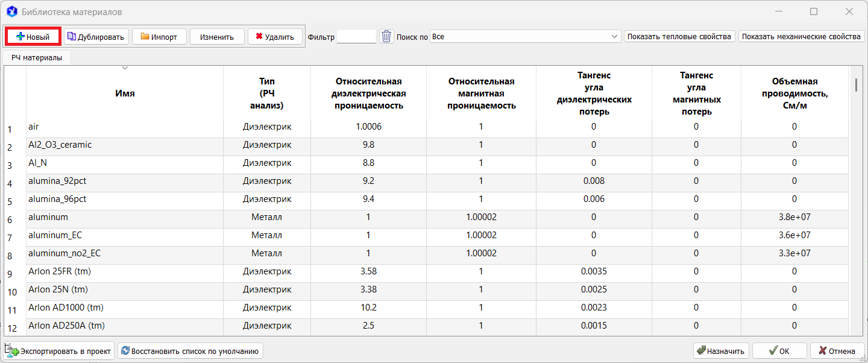Clear filter using trash bin icon
This screenshot has height=363, width=868.
pos(386,37)
